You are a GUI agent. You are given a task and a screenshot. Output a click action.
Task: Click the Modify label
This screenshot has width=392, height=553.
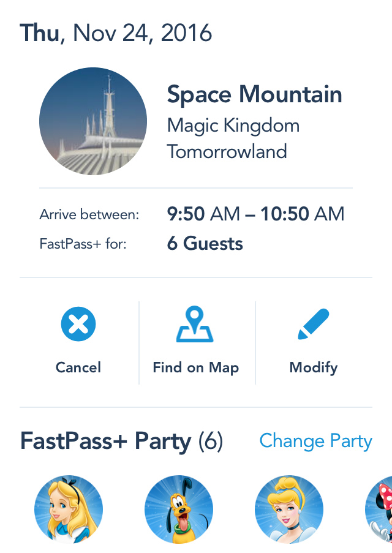point(314,368)
